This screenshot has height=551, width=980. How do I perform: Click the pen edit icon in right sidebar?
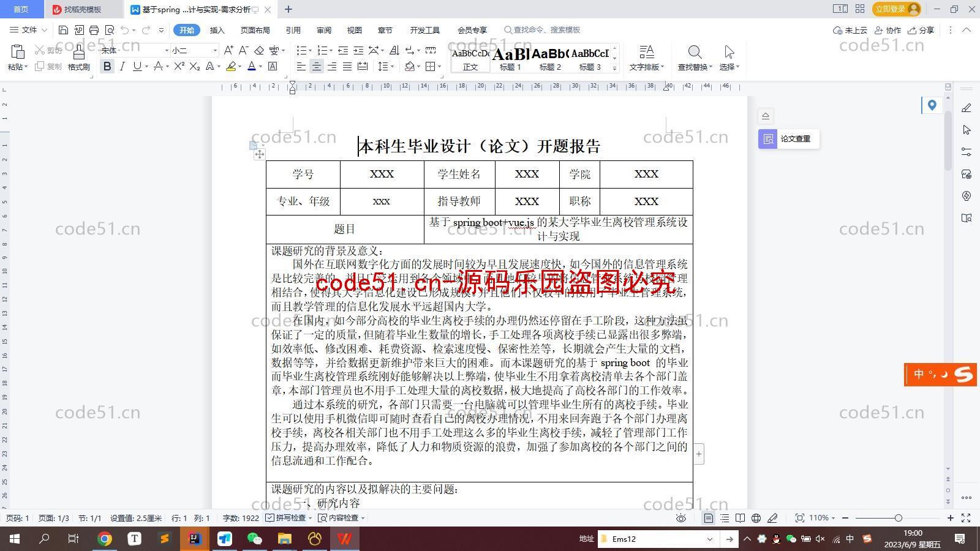[967, 108]
